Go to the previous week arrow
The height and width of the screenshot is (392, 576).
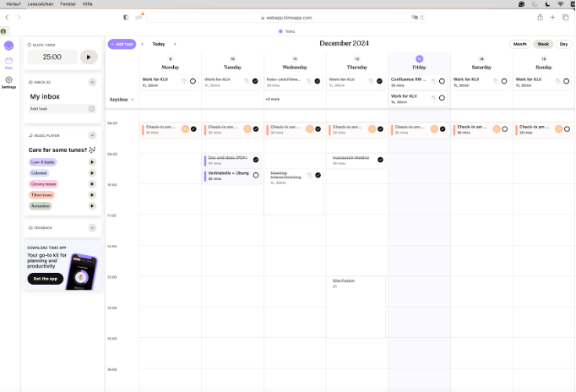[x=142, y=44]
